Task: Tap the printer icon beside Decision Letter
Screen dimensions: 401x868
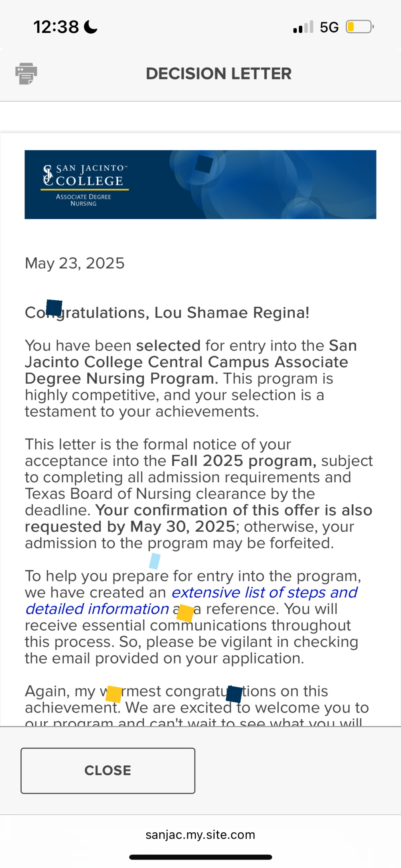Action: (x=26, y=73)
